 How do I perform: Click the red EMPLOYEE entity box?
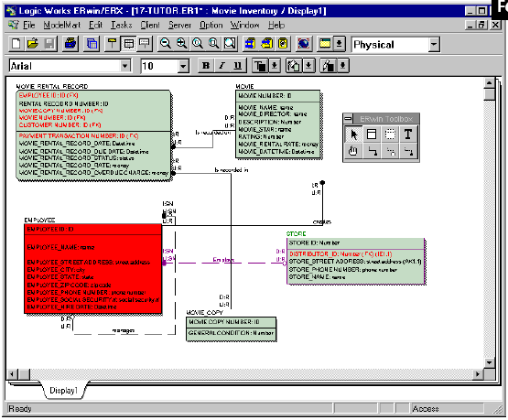(x=93, y=269)
